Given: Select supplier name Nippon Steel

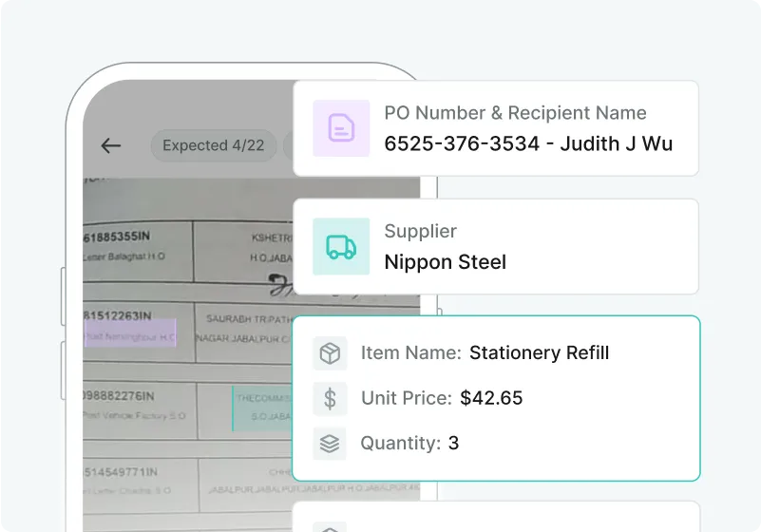Looking at the screenshot, I should tap(445, 262).
